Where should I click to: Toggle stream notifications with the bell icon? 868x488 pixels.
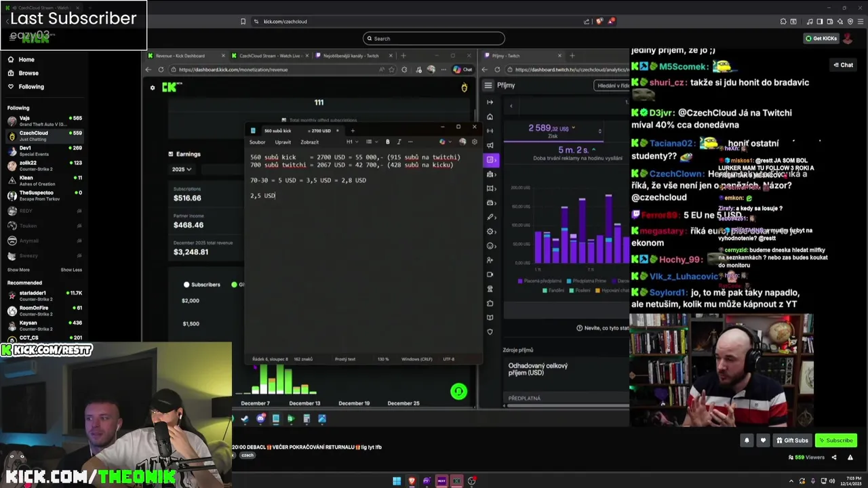[747, 441]
